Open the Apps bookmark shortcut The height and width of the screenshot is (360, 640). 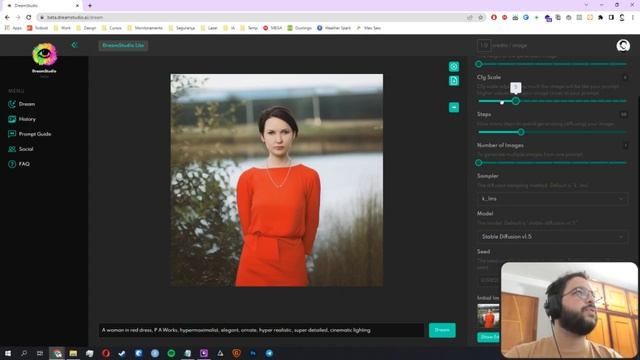click(14, 28)
